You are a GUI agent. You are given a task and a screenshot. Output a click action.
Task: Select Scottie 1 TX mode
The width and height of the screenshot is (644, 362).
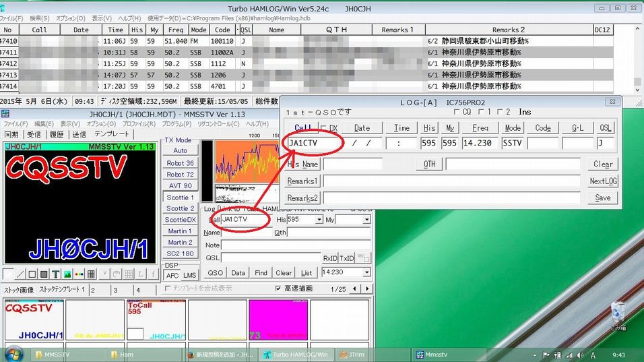pyautogui.click(x=180, y=198)
